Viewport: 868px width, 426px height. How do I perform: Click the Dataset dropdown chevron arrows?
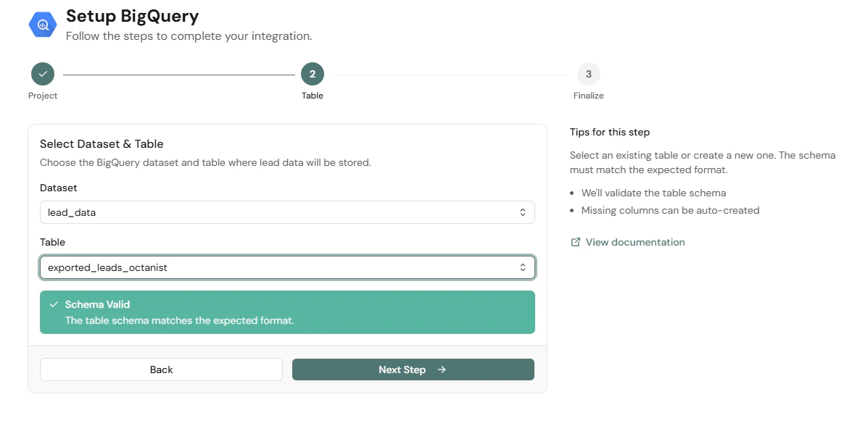pos(523,212)
